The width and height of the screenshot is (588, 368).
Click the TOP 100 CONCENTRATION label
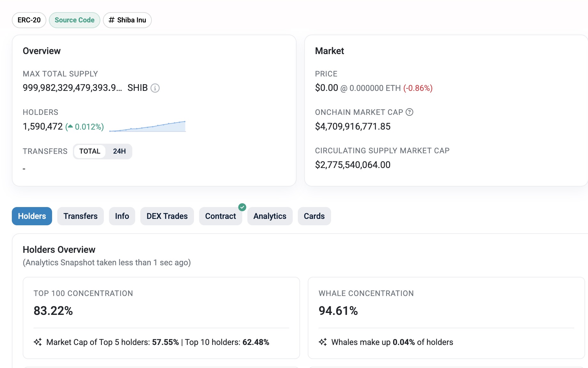[83, 293]
